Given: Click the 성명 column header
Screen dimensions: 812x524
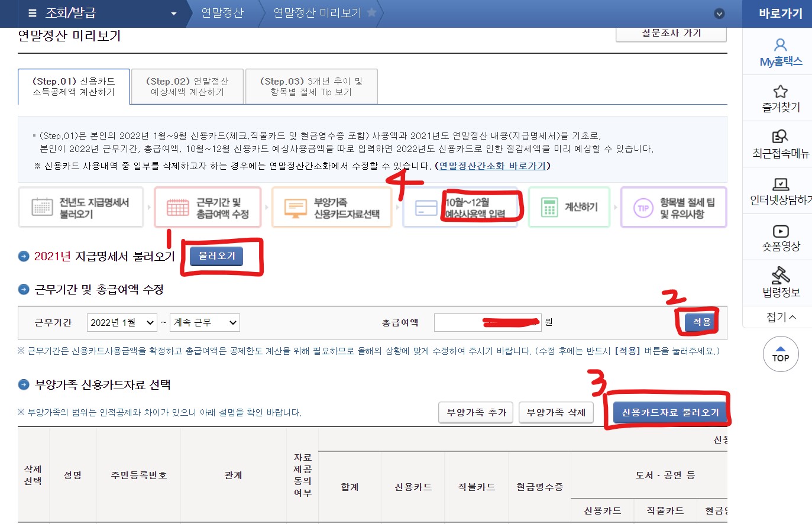Looking at the screenshot, I should (73, 475).
